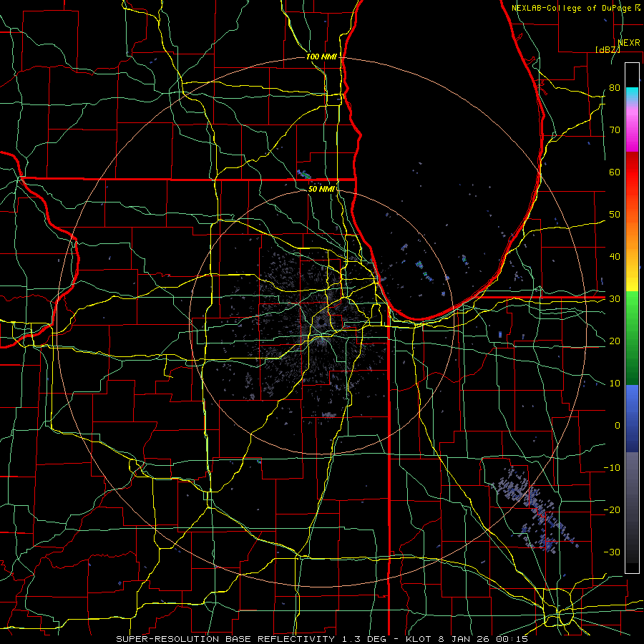The image size is (644, 644).
Task: Click the "[dBZ]" units label
Action: tap(608, 49)
